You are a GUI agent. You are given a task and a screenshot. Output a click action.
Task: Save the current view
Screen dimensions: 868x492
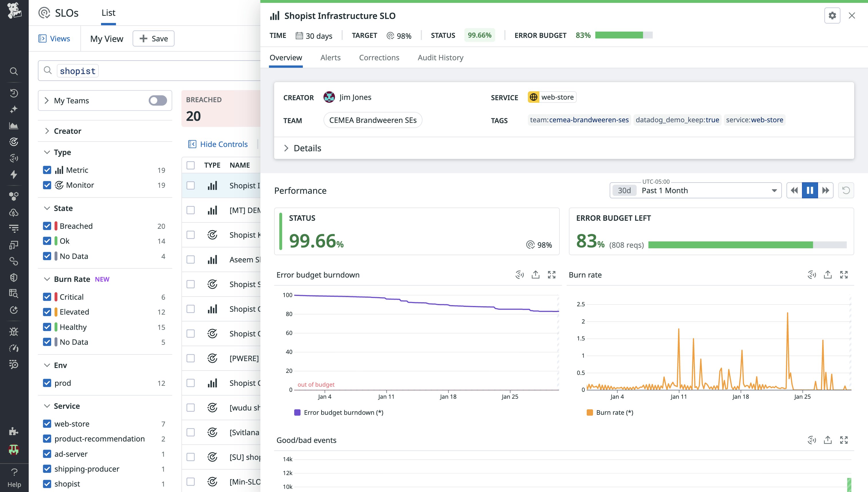(x=153, y=38)
